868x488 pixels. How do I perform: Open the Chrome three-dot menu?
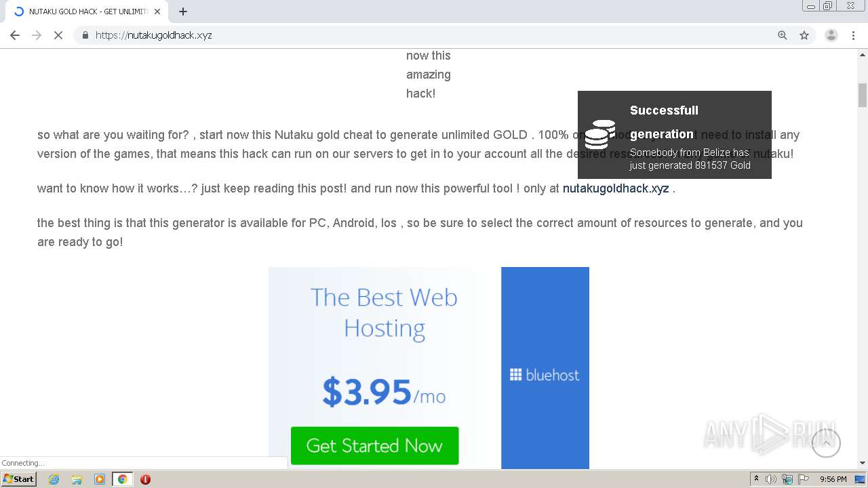853,35
